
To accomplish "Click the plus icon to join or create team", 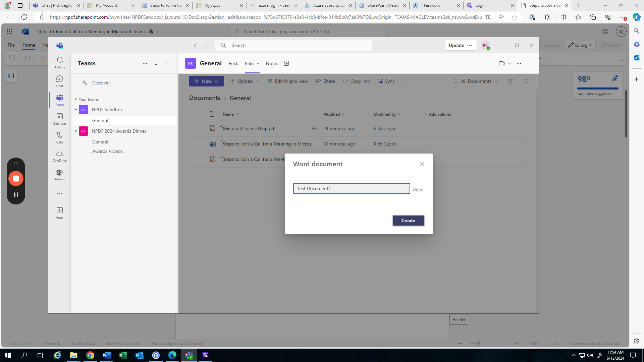I will coord(166,63).
